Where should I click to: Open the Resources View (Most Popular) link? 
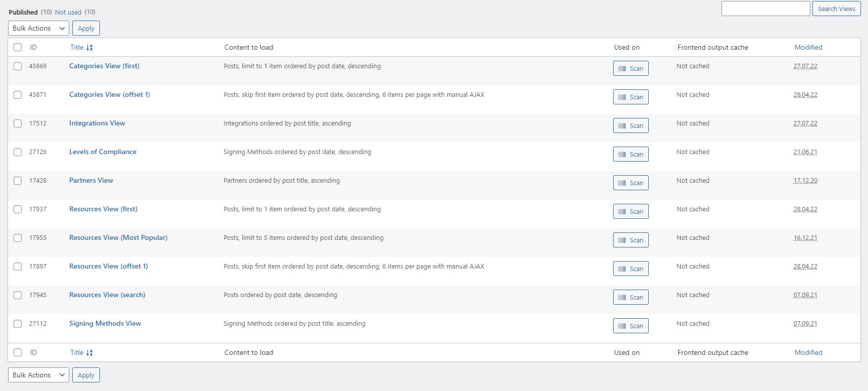[118, 237]
